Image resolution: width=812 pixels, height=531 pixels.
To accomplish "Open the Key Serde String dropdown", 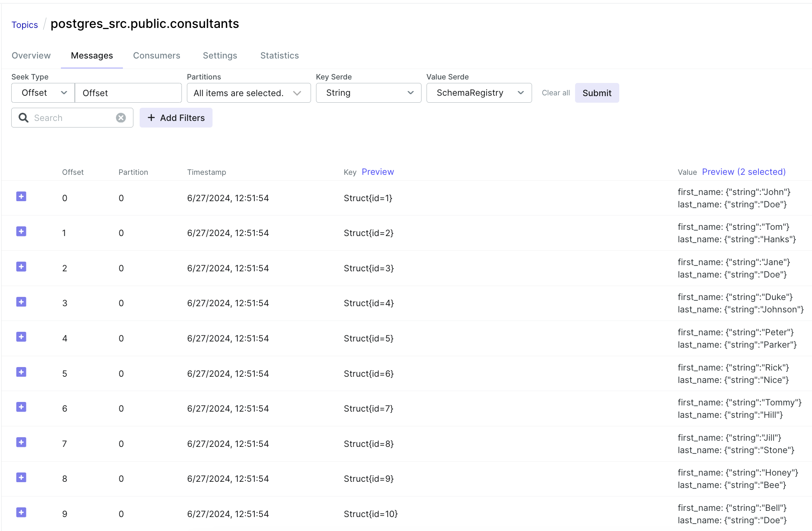I will (x=368, y=93).
